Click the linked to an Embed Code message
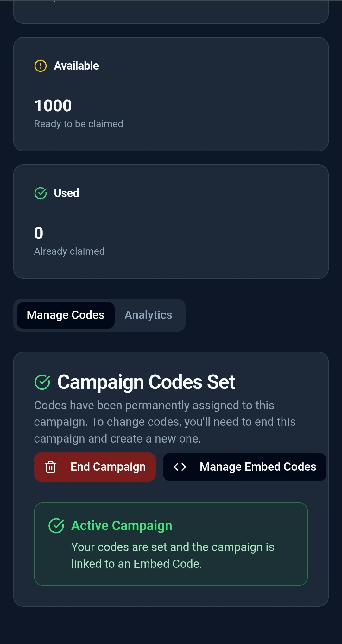Image resolution: width=342 pixels, height=644 pixels. click(173, 555)
